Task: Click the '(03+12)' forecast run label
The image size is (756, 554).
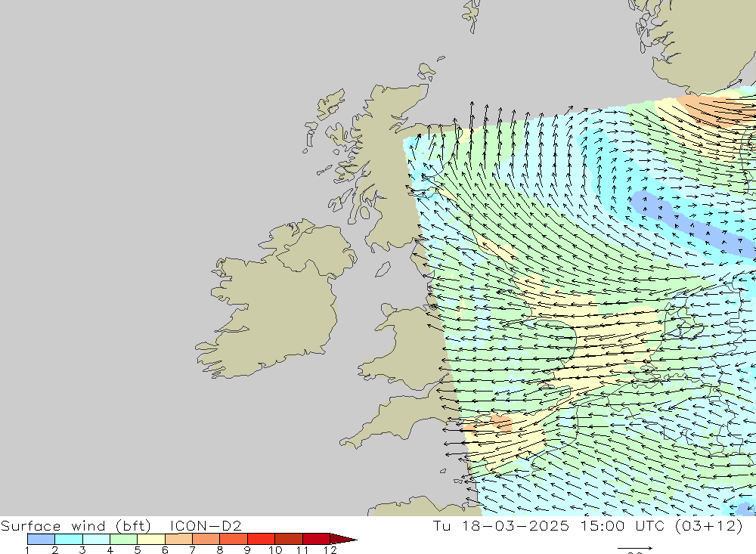Action: pyautogui.click(x=710, y=525)
